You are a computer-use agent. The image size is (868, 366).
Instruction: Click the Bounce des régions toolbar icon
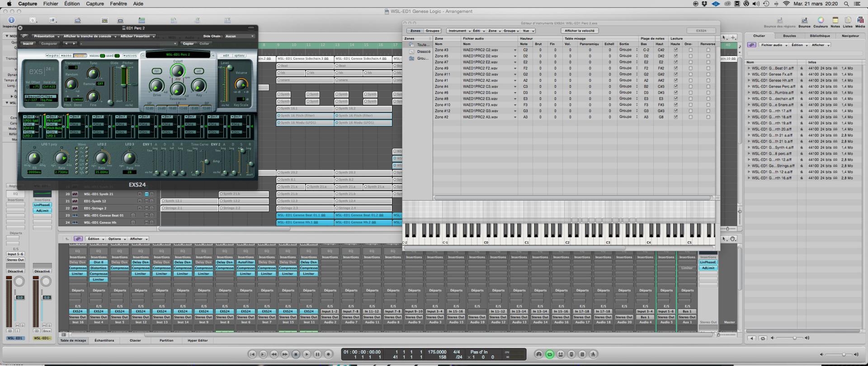tap(780, 20)
